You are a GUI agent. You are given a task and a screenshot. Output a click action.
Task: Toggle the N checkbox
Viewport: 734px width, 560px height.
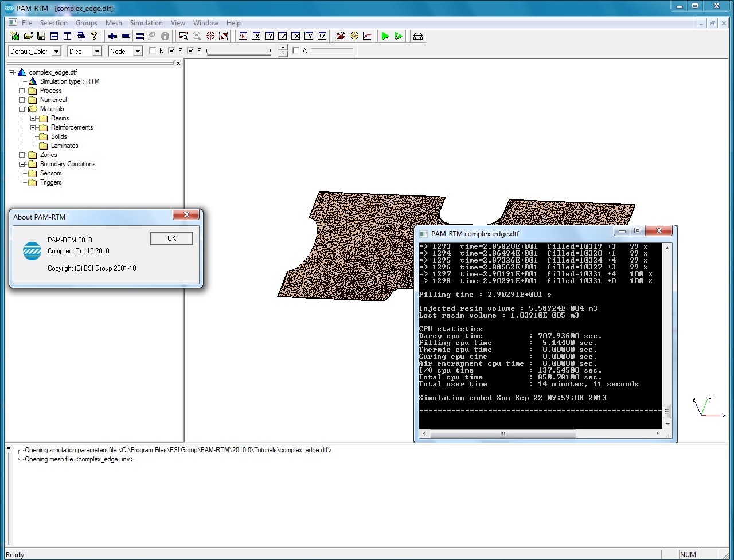(153, 51)
